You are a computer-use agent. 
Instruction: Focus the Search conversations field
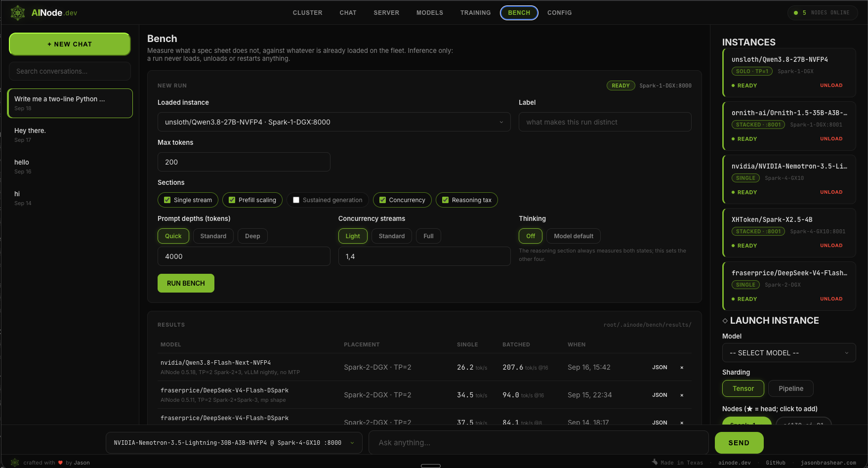pos(70,71)
